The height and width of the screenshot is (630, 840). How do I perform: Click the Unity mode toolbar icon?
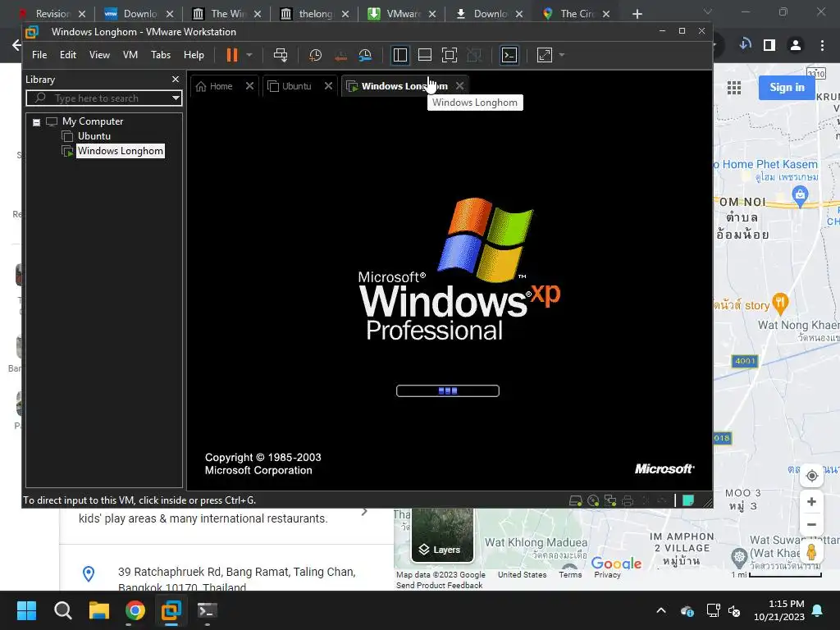coord(474,55)
